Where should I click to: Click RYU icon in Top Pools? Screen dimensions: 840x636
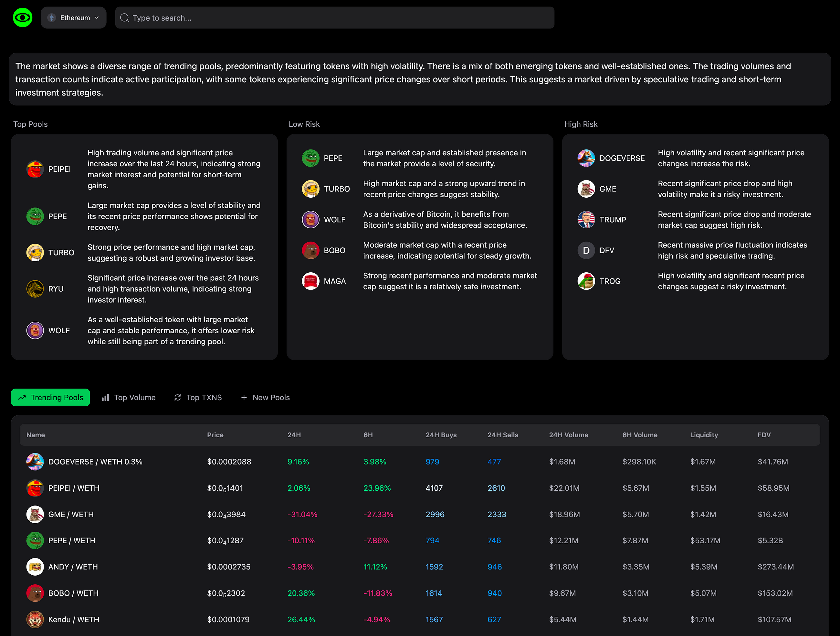(35, 288)
